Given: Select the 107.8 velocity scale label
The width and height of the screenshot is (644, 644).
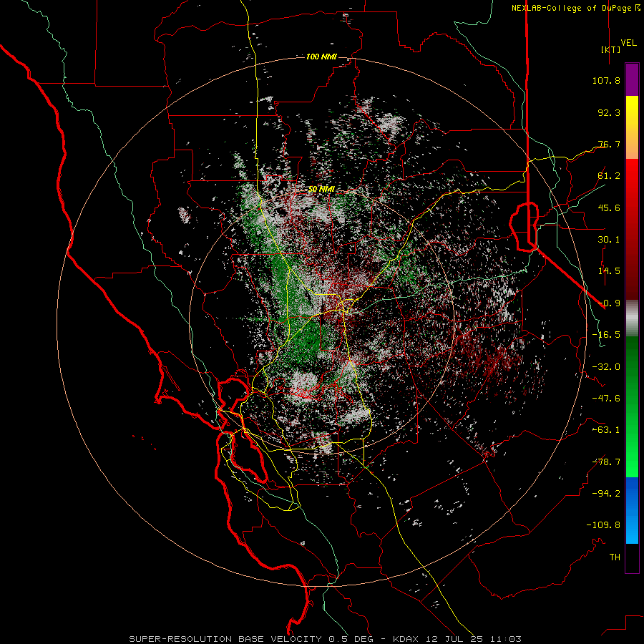Looking at the screenshot, I should (606, 80).
